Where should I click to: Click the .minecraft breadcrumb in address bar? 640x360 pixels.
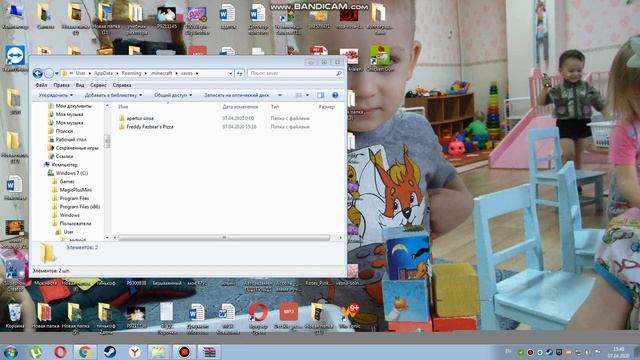point(162,73)
